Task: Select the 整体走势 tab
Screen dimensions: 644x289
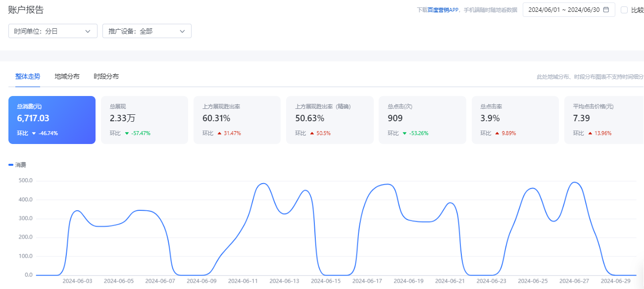Action: pos(28,77)
